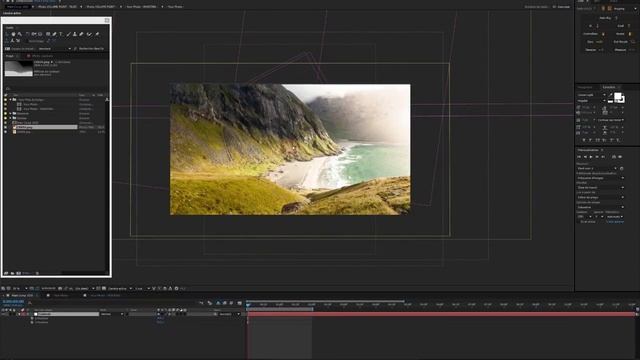The width and height of the screenshot is (640, 360).
Task: Select the Rotation tool
Action: (28, 34)
